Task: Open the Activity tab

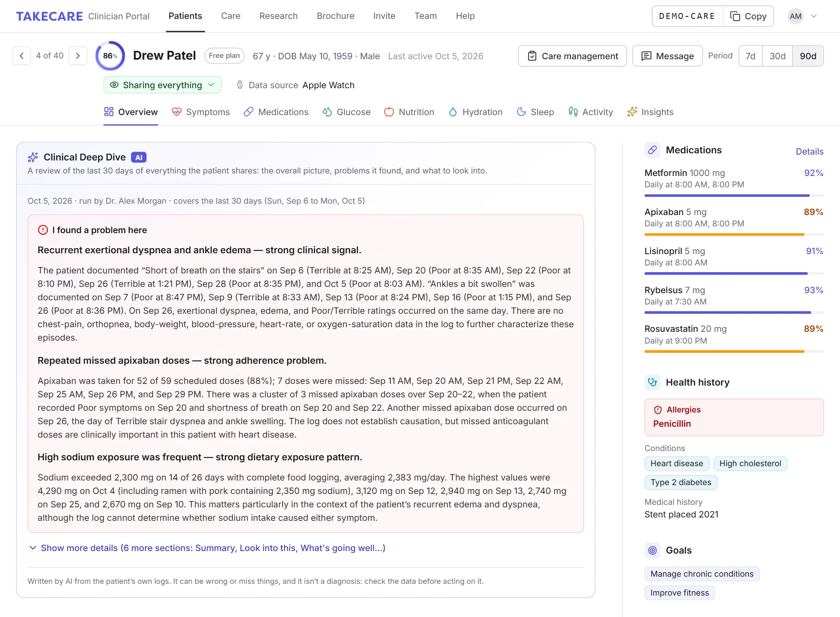Action: point(591,112)
